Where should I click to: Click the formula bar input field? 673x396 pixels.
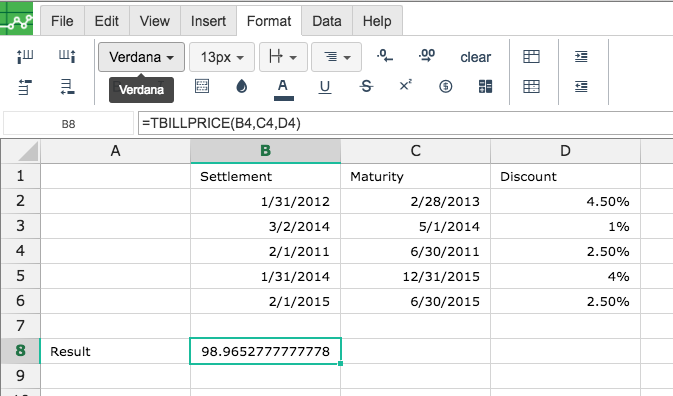[405, 124]
